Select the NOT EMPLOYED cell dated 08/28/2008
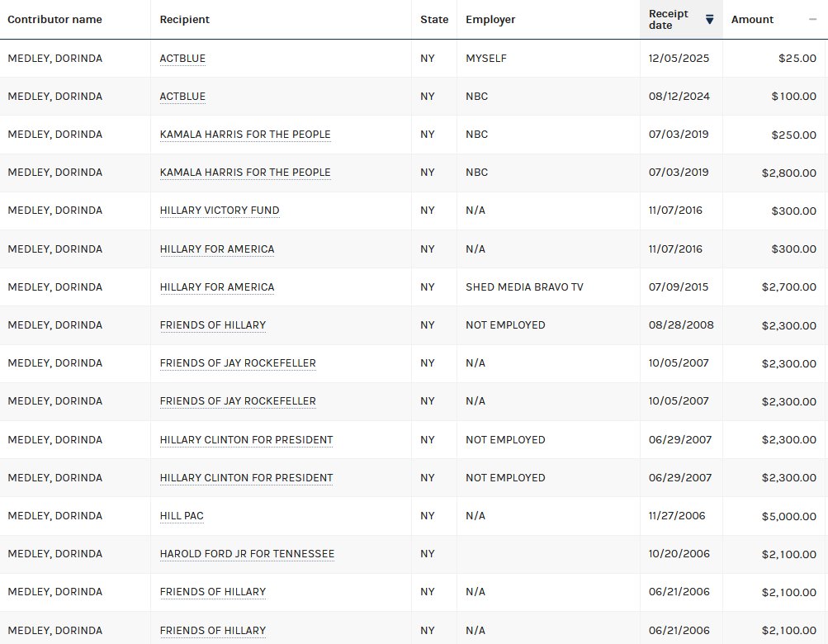 (x=505, y=325)
